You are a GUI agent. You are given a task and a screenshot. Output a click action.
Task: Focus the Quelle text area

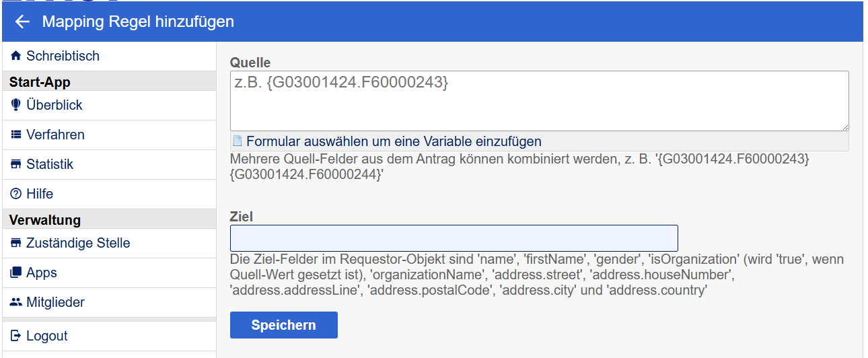(538, 101)
